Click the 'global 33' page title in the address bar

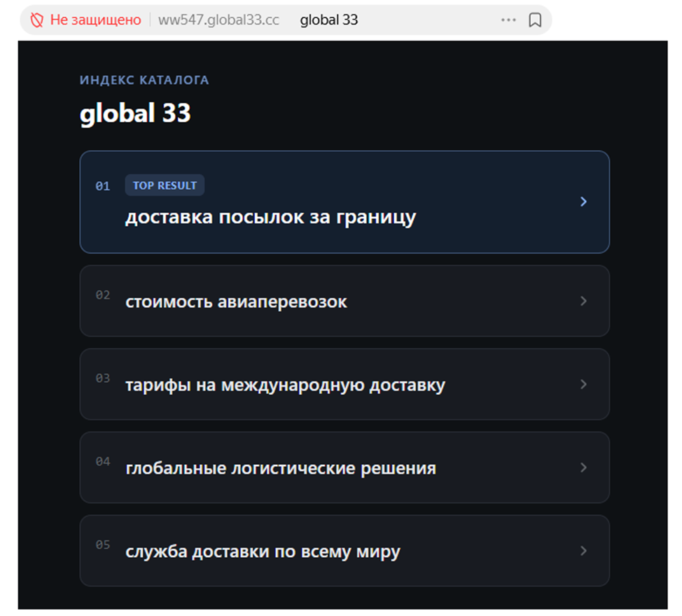(x=329, y=20)
